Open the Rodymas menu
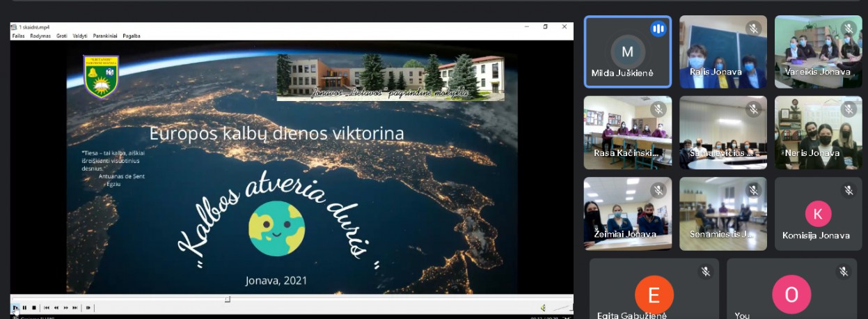The width and height of the screenshot is (868, 319). click(40, 36)
